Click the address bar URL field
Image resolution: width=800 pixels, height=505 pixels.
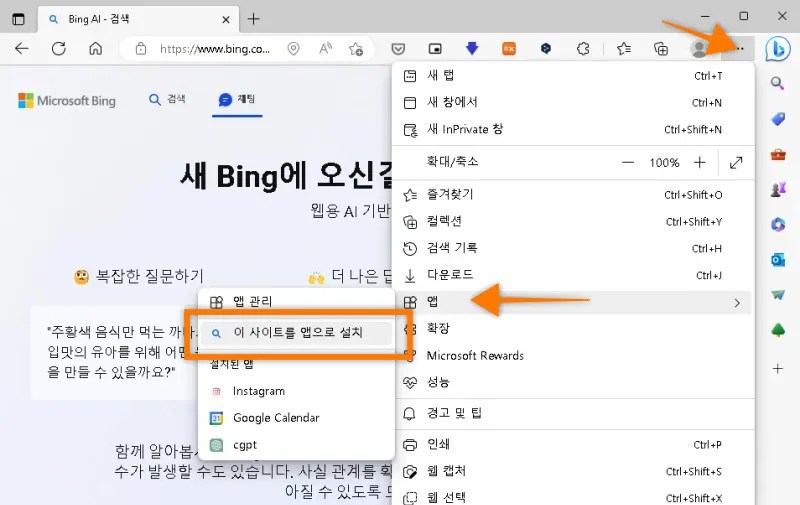[215, 49]
